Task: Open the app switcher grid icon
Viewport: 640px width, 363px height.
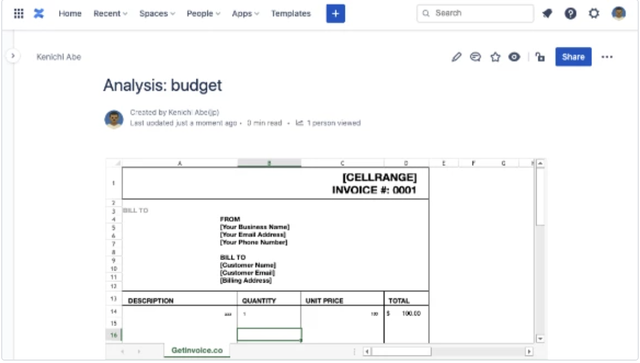Action: (18, 13)
